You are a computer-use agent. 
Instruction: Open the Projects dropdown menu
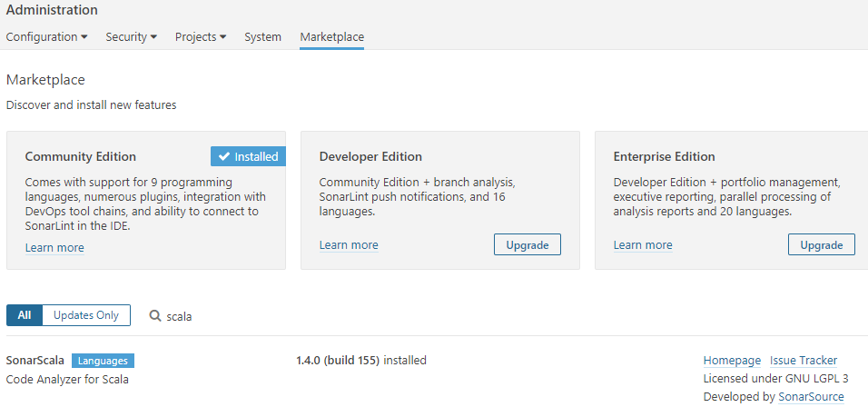[201, 37]
